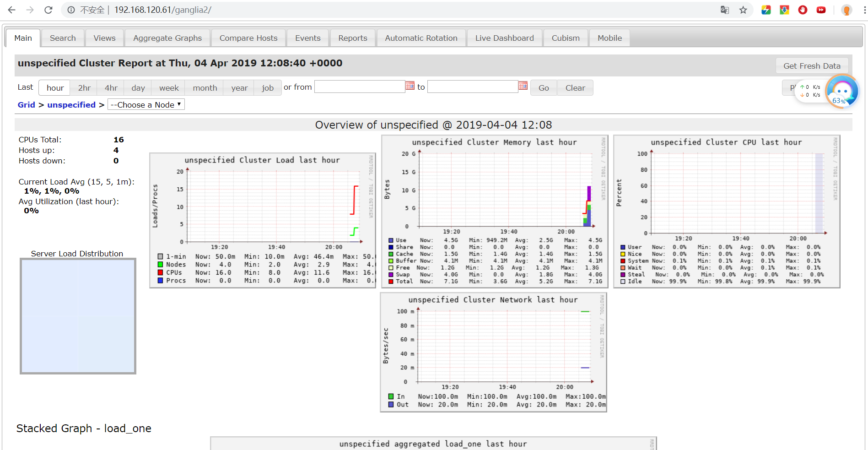Open the Aggregate Graphs tab
Viewport: 868px width, 450px height.
coord(167,38)
